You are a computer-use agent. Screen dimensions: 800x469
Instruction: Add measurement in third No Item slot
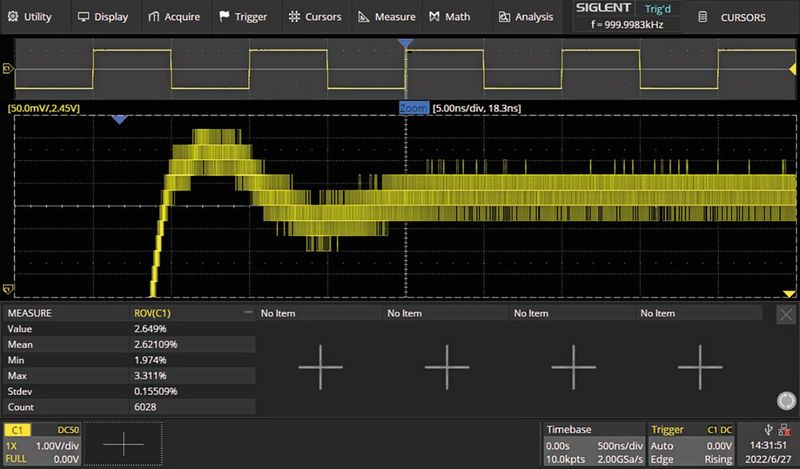(573, 367)
